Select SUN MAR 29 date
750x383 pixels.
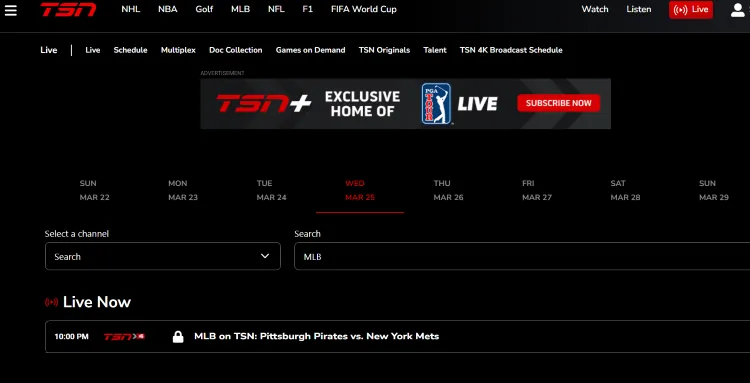(x=714, y=190)
